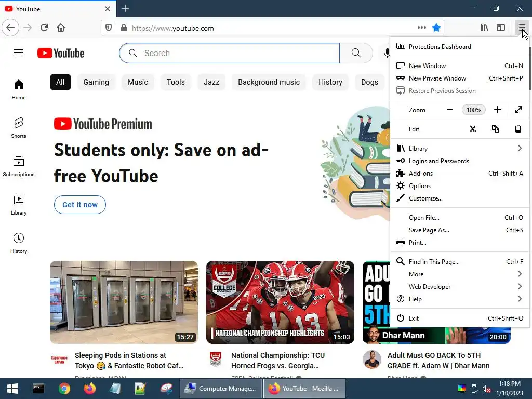532x399 pixels.
Task: Click Get it now Premium button
Action: (79, 205)
